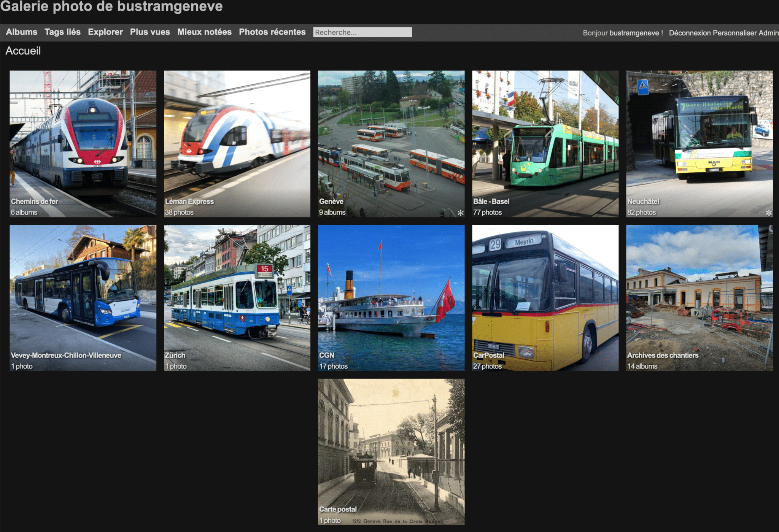Click the '82 photos' count text
Viewport: 779px width, 532px height.
tap(641, 213)
